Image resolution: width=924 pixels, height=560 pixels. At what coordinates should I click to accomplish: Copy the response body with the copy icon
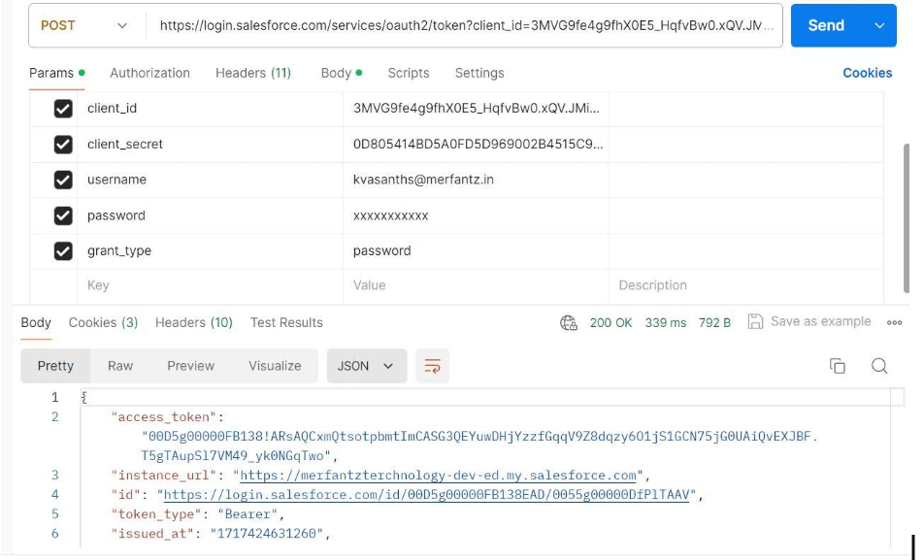837,366
